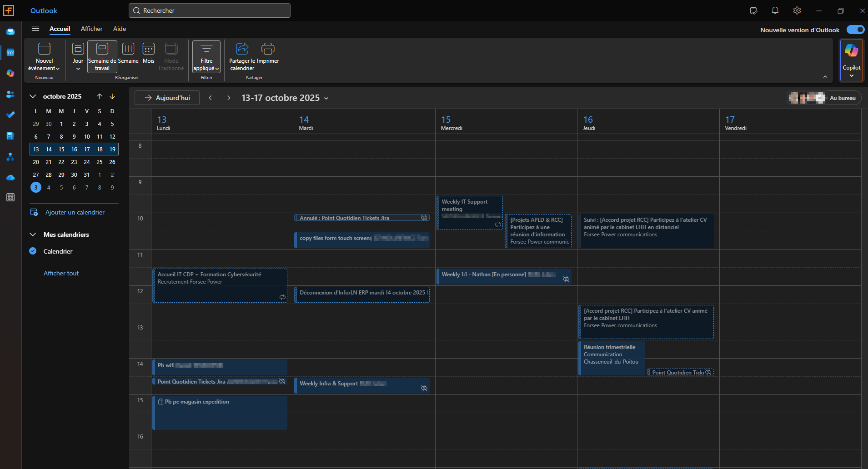
Task: Click inside the Rechercher search field
Action: pyautogui.click(x=209, y=10)
